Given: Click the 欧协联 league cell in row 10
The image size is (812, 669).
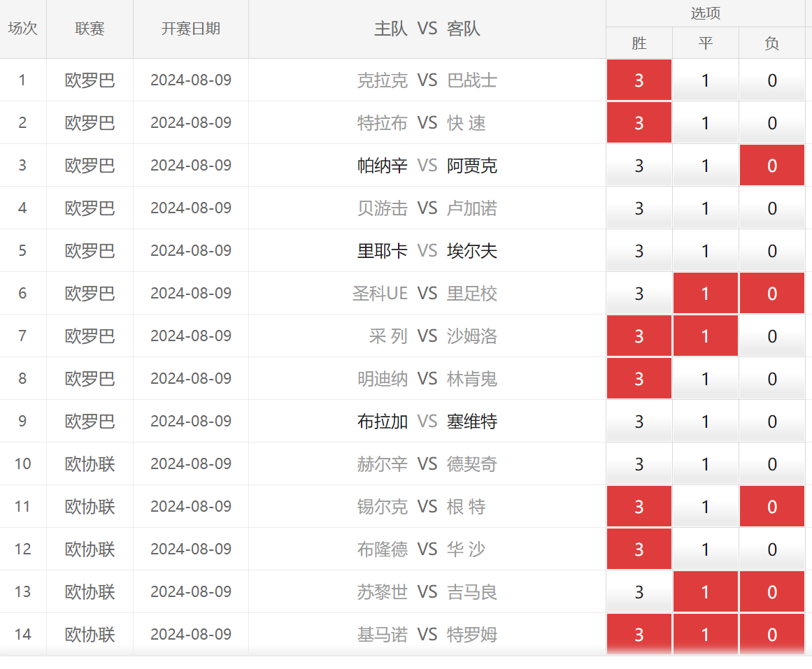Looking at the screenshot, I should point(90,464).
